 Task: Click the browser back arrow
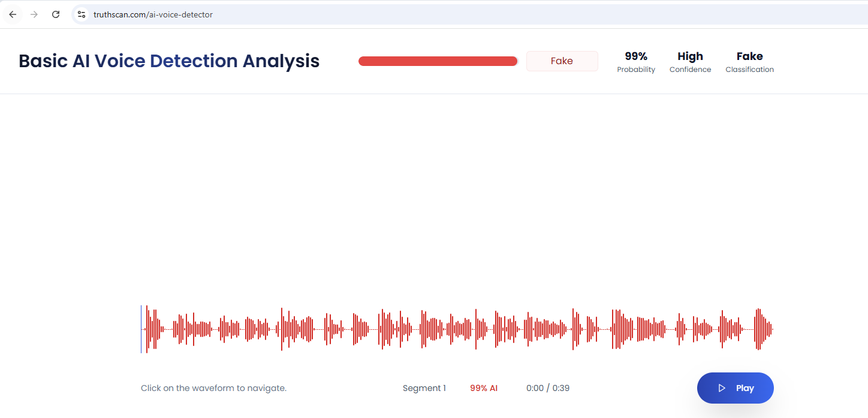[13, 14]
